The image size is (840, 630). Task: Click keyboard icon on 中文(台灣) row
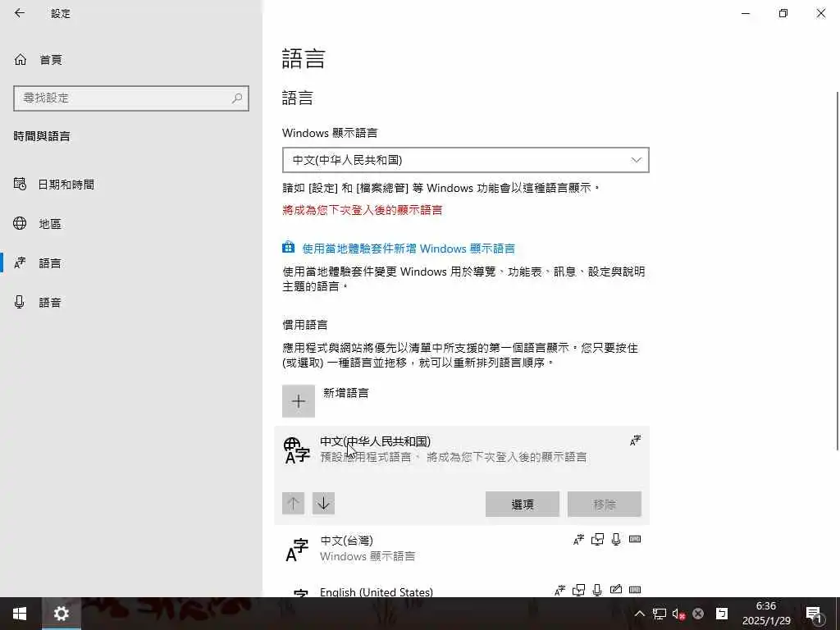(635, 539)
